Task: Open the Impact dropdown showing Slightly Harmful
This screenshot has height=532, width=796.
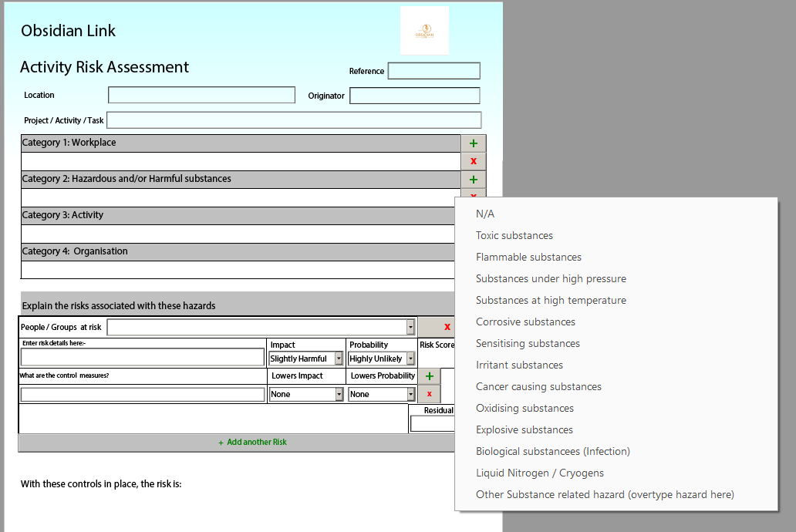Action: (x=339, y=359)
